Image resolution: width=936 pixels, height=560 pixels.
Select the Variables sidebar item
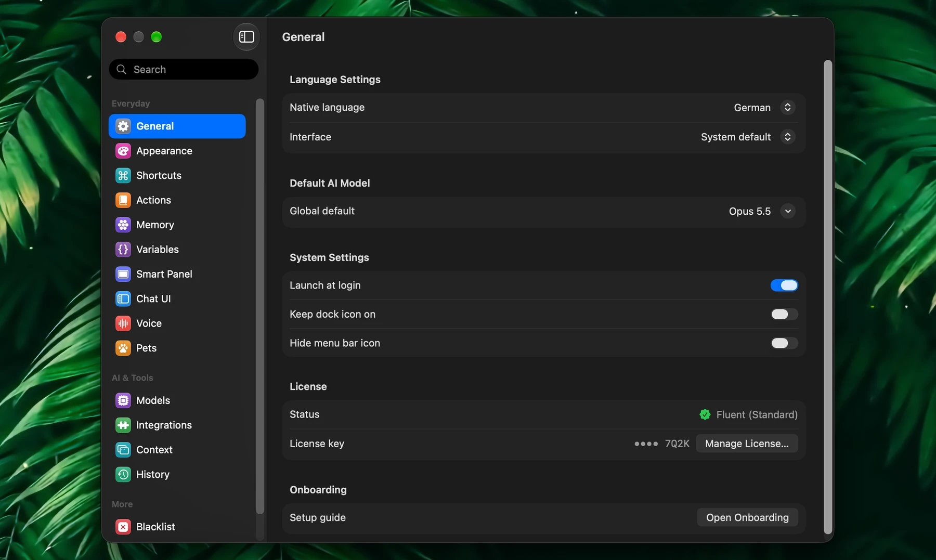pyautogui.click(x=177, y=250)
